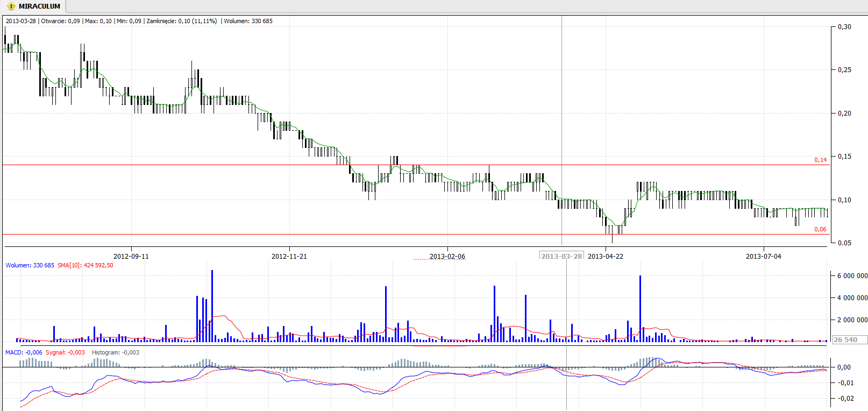Click the Zamknięcie: 0,10 (11,11%) header value
The image size is (868, 411).
182,21
